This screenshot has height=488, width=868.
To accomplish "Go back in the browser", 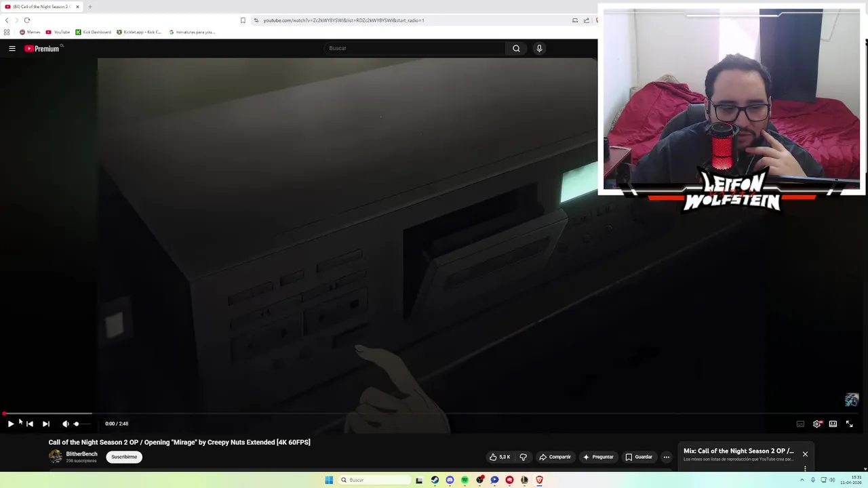I will [x=7, y=20].
